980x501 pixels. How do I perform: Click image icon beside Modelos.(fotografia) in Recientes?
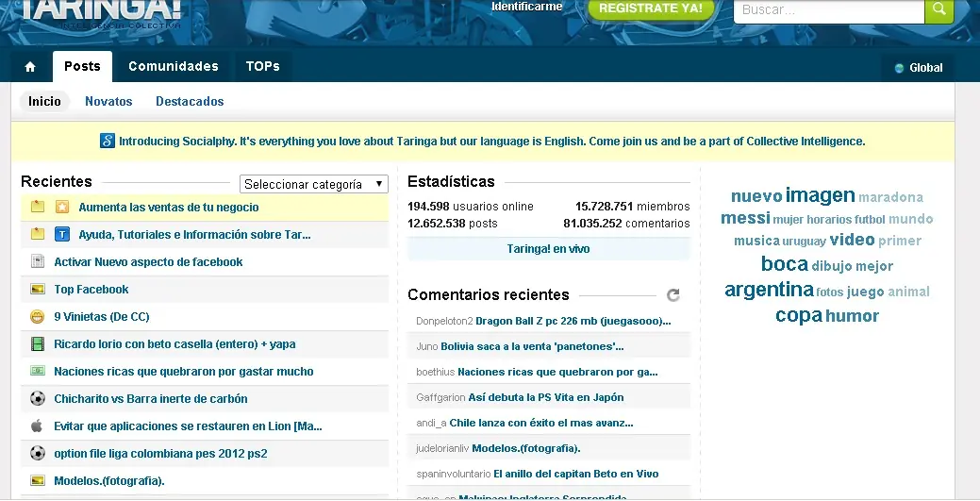[38, 481]
